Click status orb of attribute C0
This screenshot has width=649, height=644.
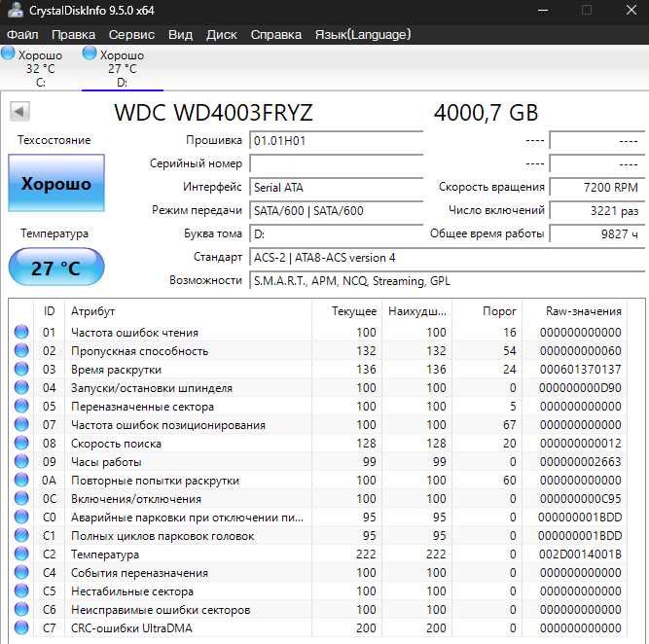coord(21,517)
